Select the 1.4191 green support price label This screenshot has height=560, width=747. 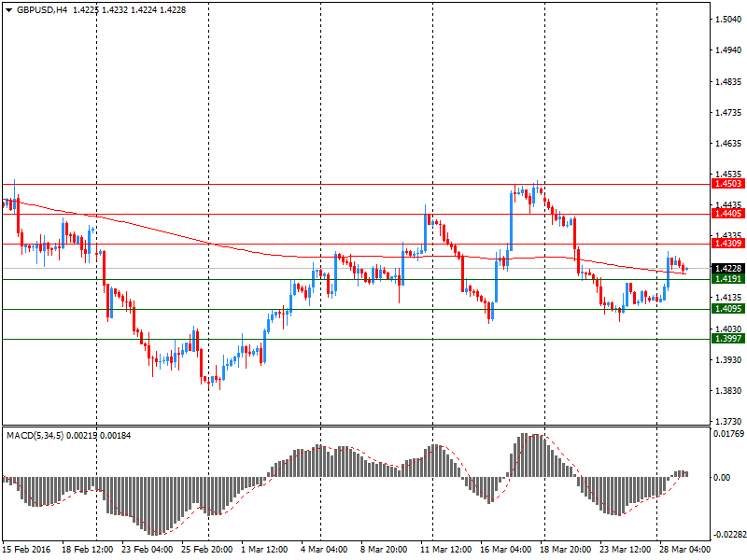point(727,279)
